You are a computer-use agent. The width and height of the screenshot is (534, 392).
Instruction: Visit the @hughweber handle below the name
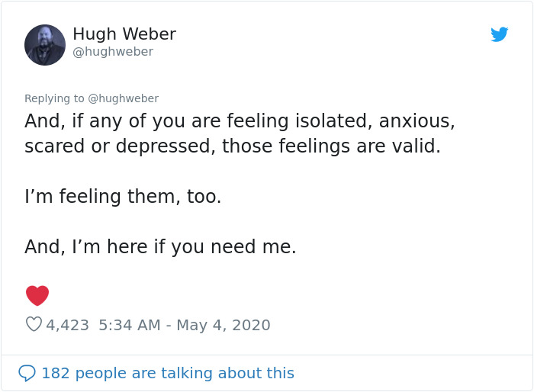point(113,52)
